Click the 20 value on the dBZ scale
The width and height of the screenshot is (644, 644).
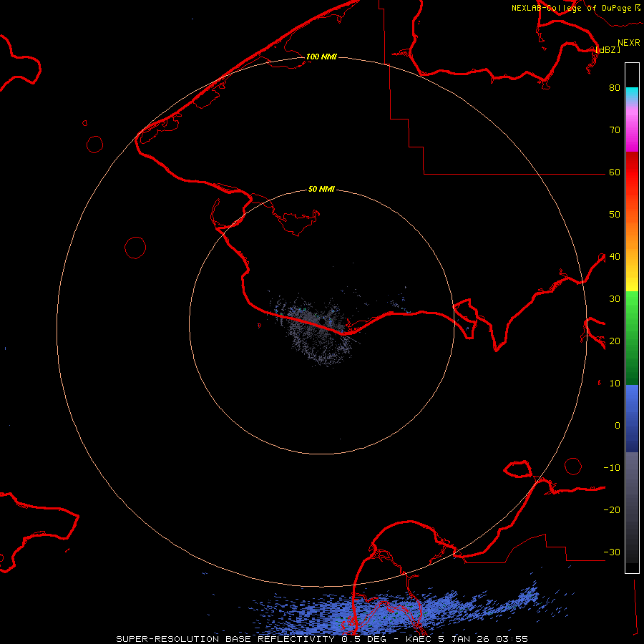[x=615, y=341]
